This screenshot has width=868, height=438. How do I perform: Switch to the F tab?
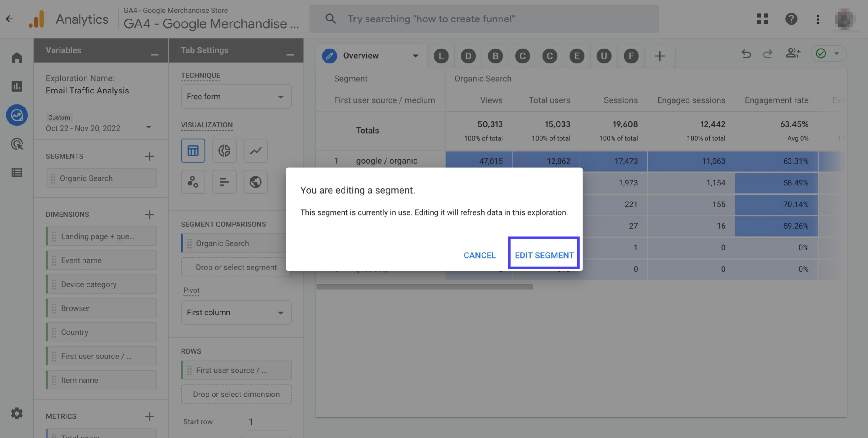click(631, 56)
